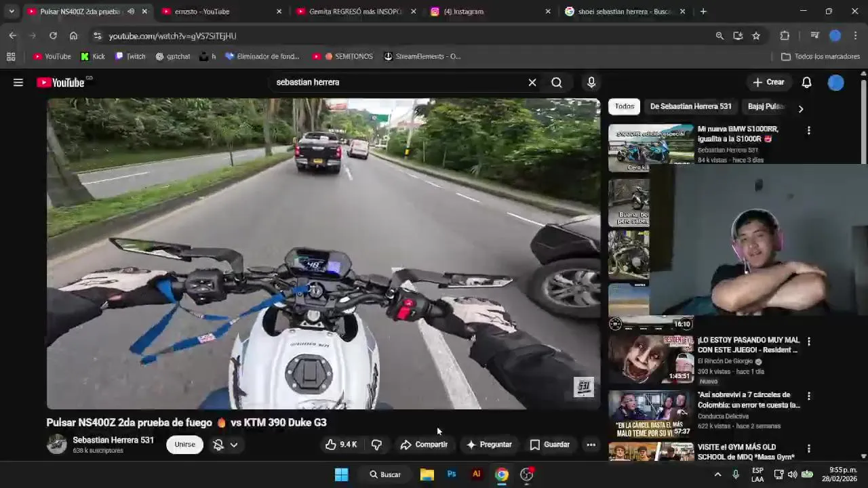Like the video with thumbs-up 9.4 K
The width and height of the screenshot is (868, 488).
(x=341, y=445)
